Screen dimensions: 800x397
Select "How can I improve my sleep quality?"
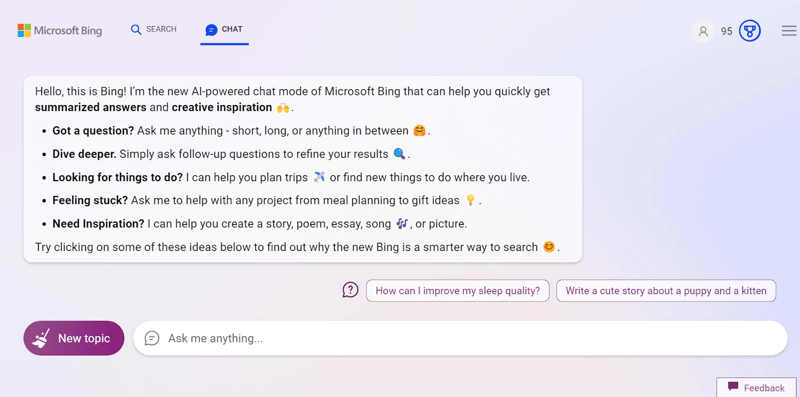click(458, 291)
